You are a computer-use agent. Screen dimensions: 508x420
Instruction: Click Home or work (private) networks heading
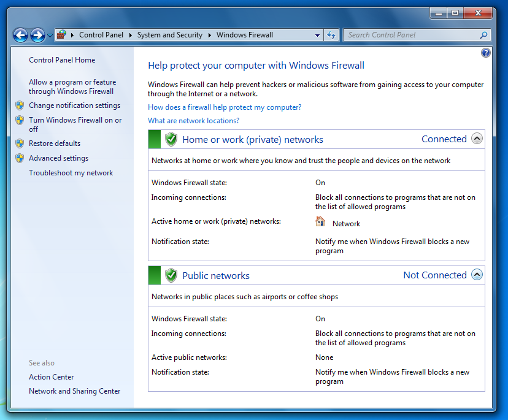pos(253,140)
